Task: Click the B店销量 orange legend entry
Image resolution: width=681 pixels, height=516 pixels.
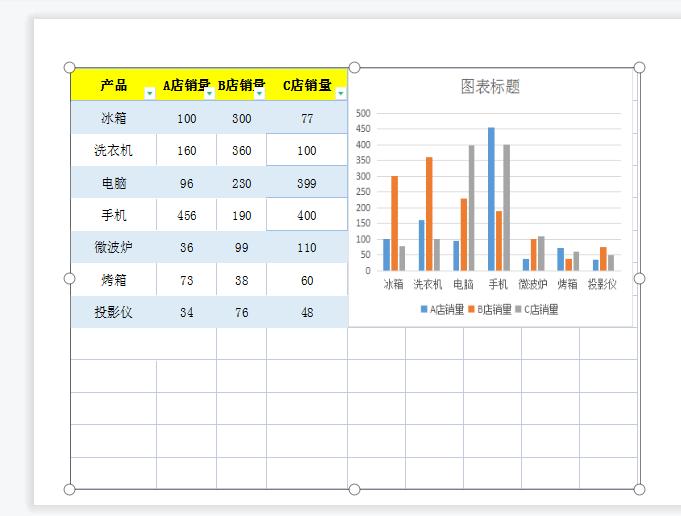Action: (x=490, y=310)
